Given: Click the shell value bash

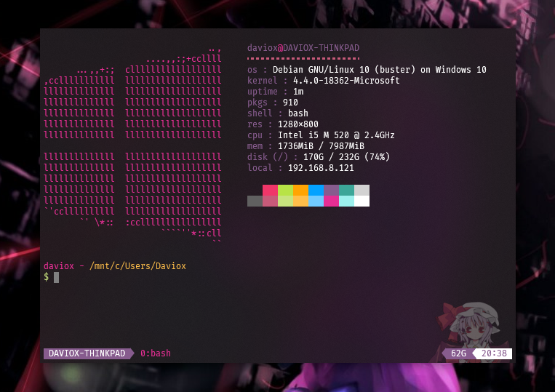Looking at the screenshot, I should (298, 113).
